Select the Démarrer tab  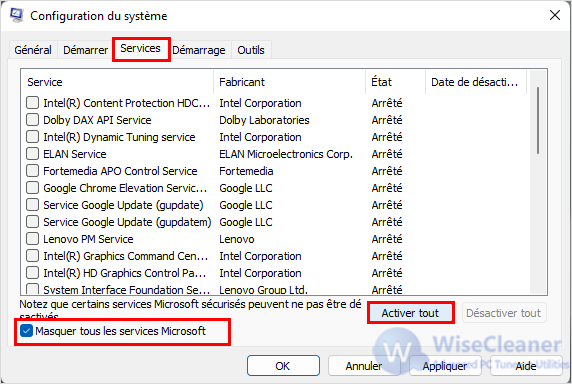[85, 50]
